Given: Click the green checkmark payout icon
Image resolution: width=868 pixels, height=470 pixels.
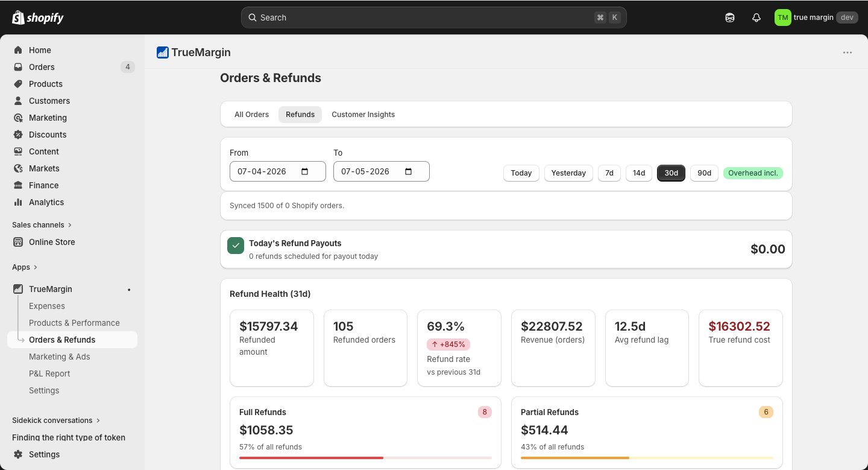Looking at the screenshot, I should [236, 246].
